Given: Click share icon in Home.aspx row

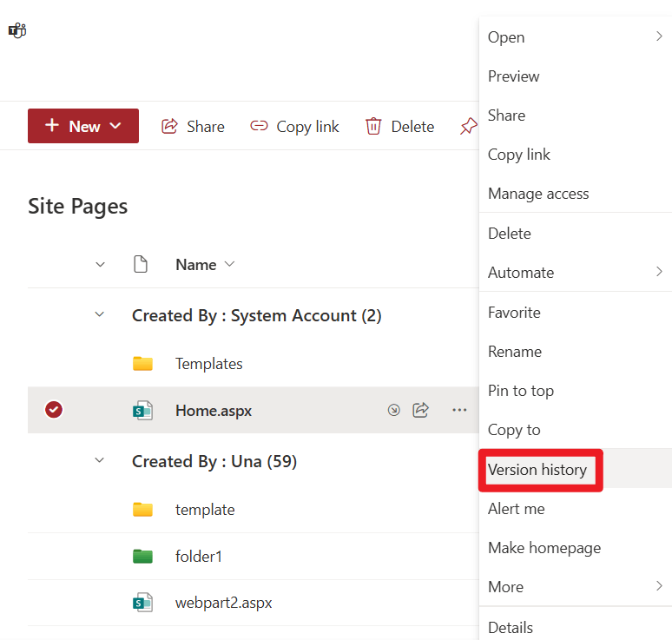Looking at the screenshot, I should [x=420, y=410].
